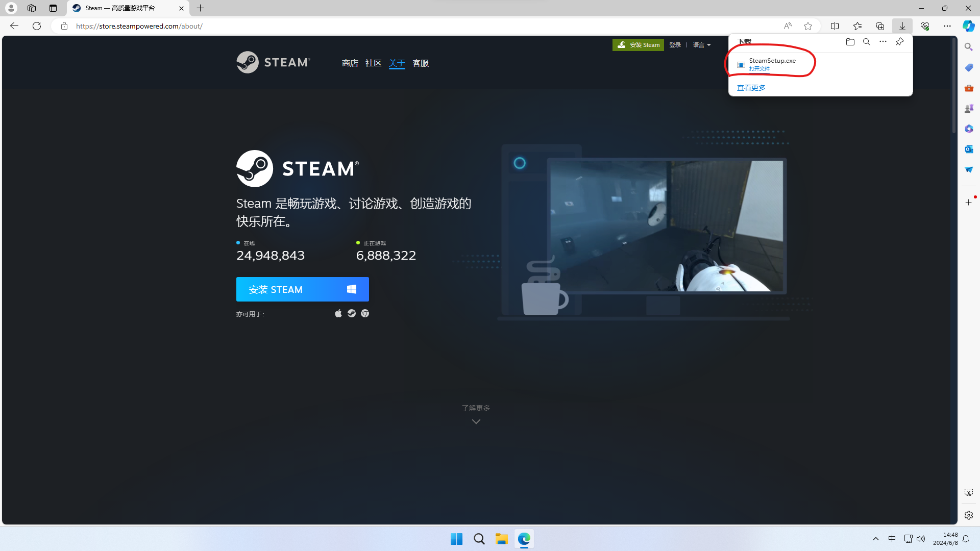Viewport: 980px width, 551px height.
Task: Open Outlook in Edge sidebar
Action: coord(968,149)
